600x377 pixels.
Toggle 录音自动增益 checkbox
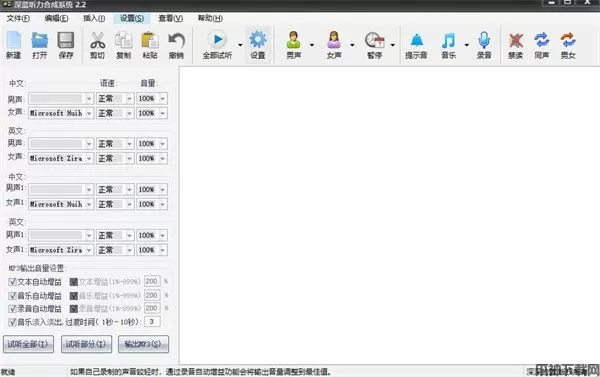click(x=12, y=308)
